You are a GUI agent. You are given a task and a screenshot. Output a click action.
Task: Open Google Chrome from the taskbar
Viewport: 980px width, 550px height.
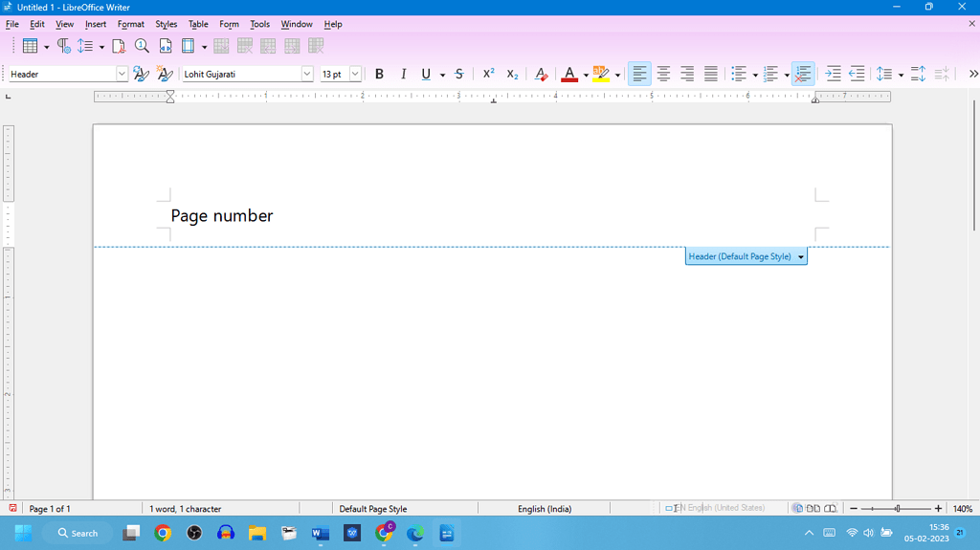pyautogui.click(x=163, y=533)
